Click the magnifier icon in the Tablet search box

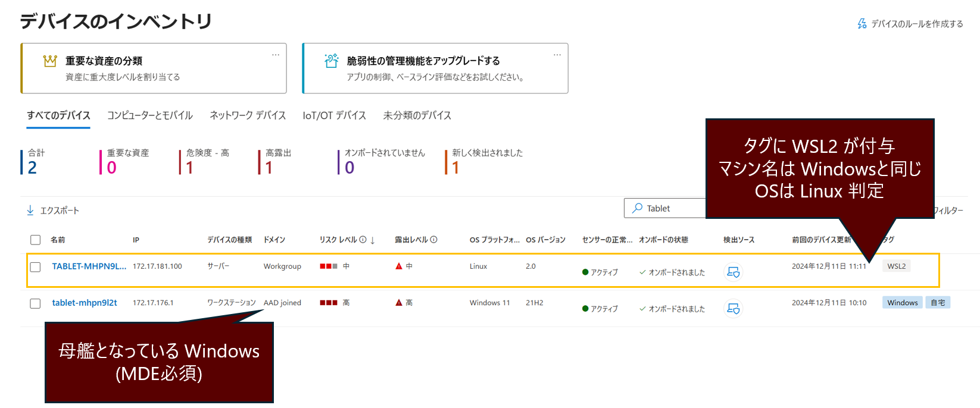(x=637, y=208)
